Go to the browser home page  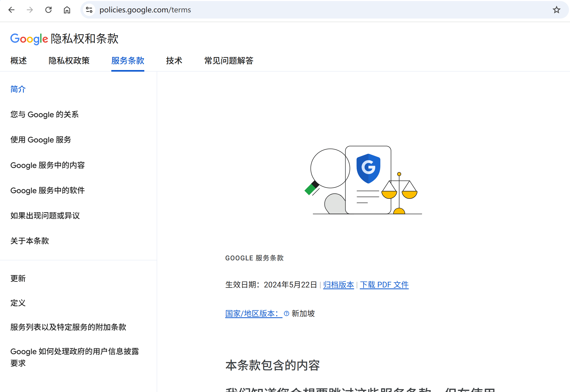pyautogui.click(x=67, y=10)
